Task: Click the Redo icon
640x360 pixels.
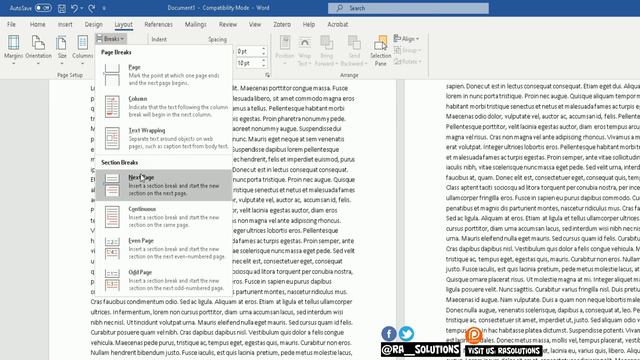Action: point(92,8)
